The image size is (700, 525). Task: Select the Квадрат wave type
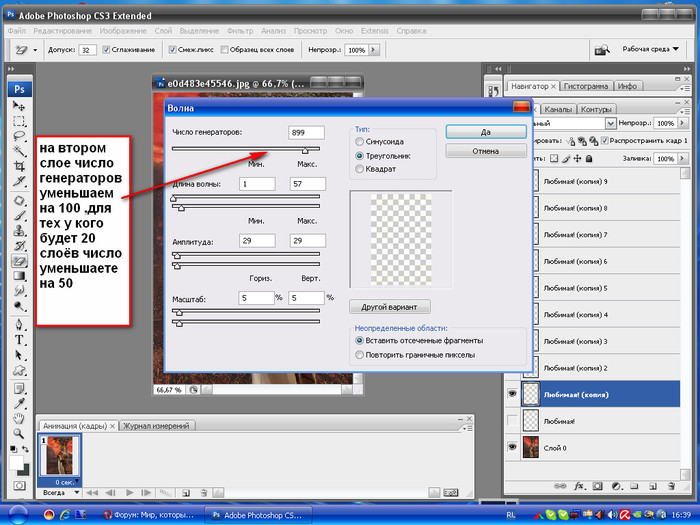(359, 169)
